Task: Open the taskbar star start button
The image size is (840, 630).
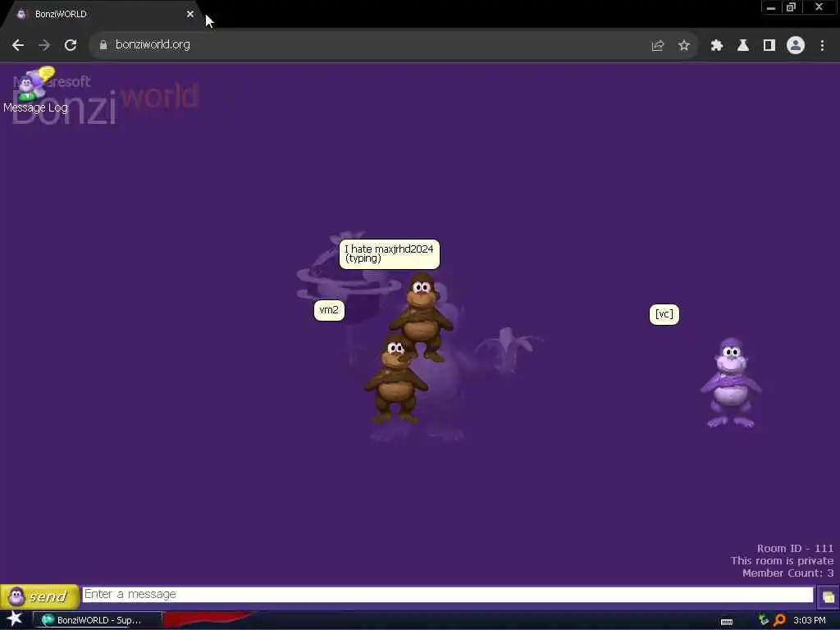Action: tap(15, 619)
